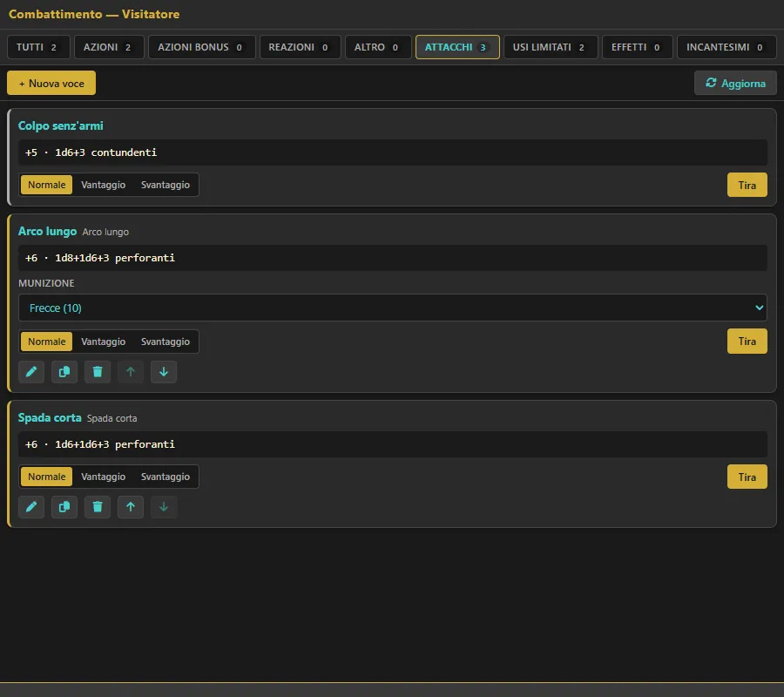Choose Vantaggio for Spada corta
Screen dimensions: 784x697
[103, 477]
